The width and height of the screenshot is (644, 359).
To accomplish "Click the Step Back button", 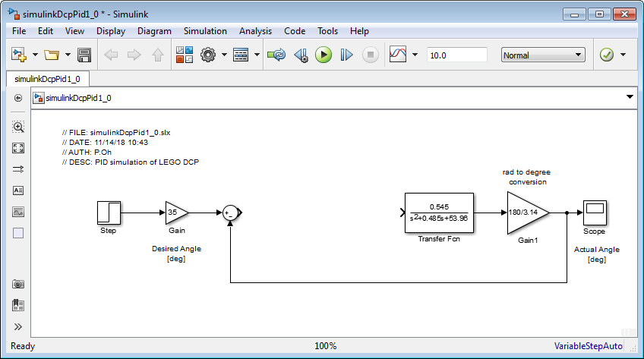I will 301,55.
